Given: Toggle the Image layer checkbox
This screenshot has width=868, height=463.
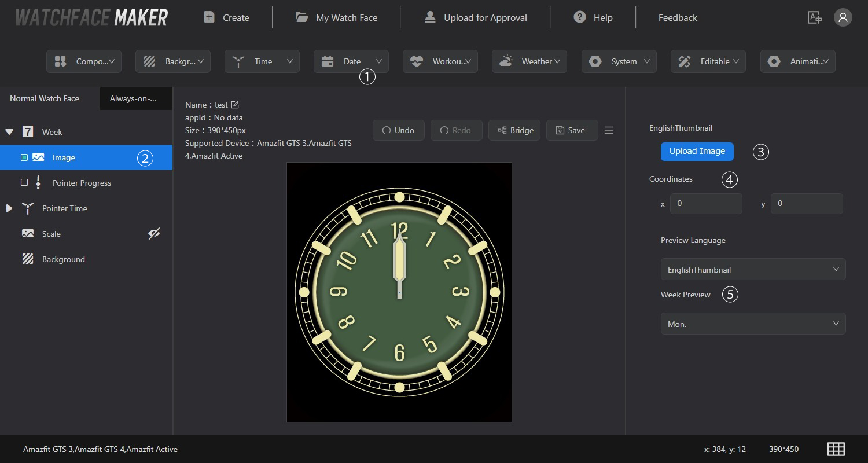Looking at the screenshot, I should tap(24, 157).
